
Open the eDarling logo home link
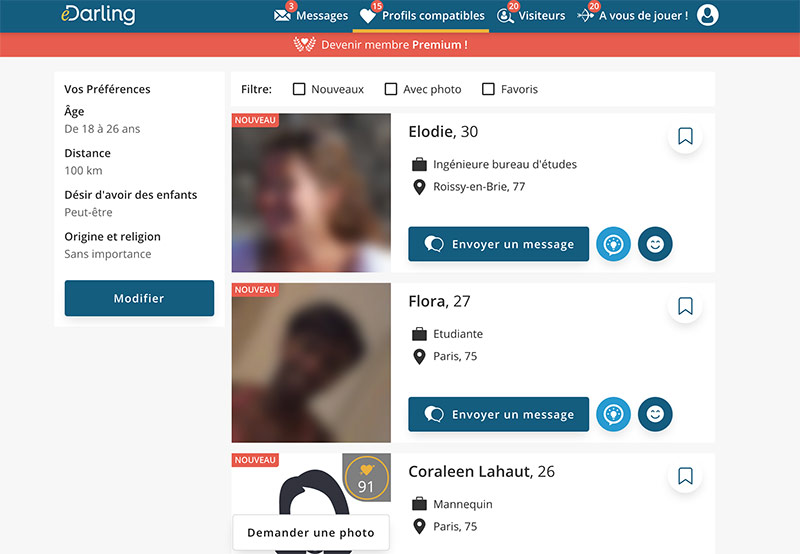pos(98,14)
